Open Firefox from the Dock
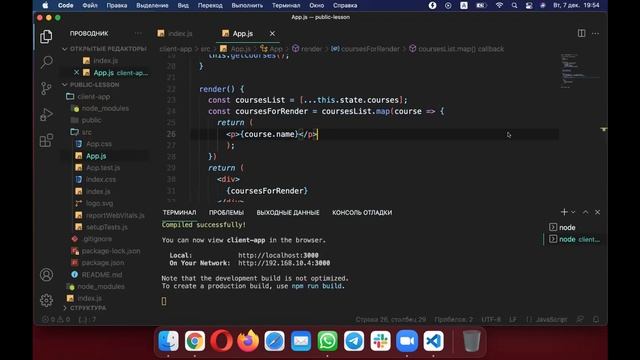 pyautogui.click(x=248, y=341)
